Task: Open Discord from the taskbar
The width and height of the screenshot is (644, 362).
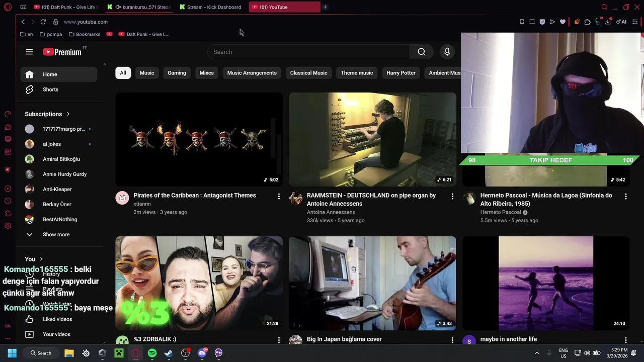Action: pyautogui.click(x=202, y=353)
